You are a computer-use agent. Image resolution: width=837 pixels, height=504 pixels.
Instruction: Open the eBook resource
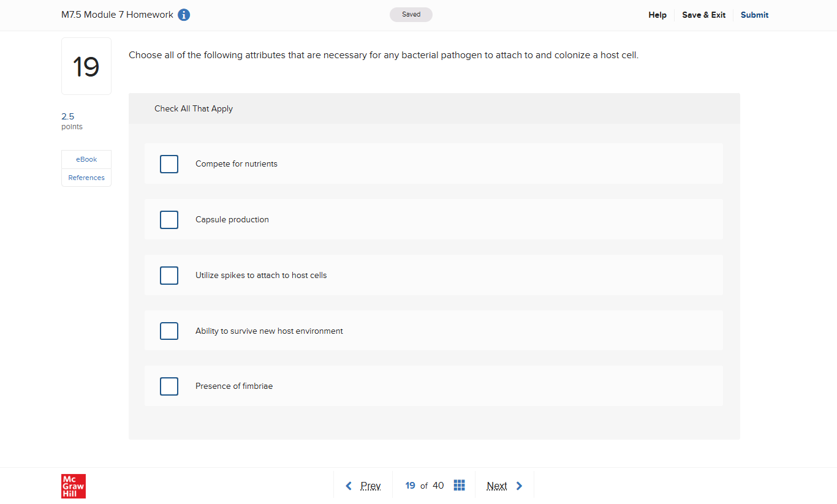[x=86, y=159]
